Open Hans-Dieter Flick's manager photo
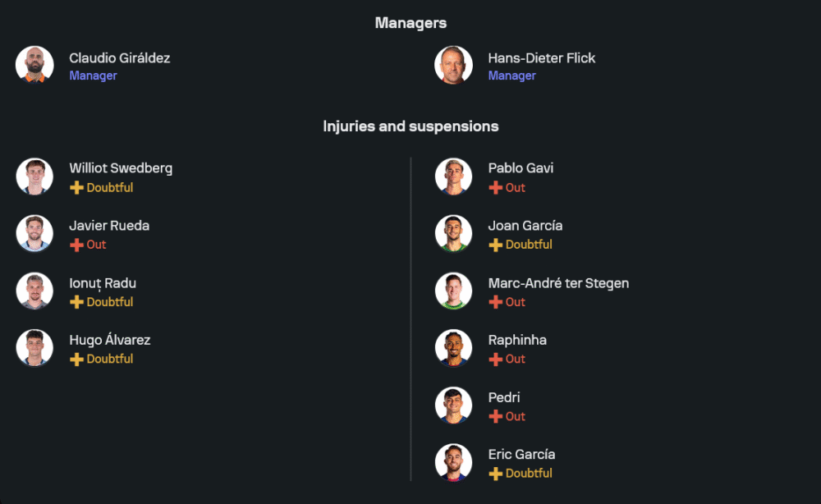Viewport: 821px width, 504px height. coord(453,65)
